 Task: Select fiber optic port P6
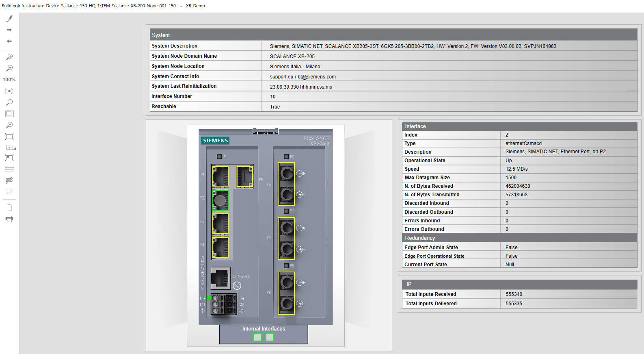286,184
